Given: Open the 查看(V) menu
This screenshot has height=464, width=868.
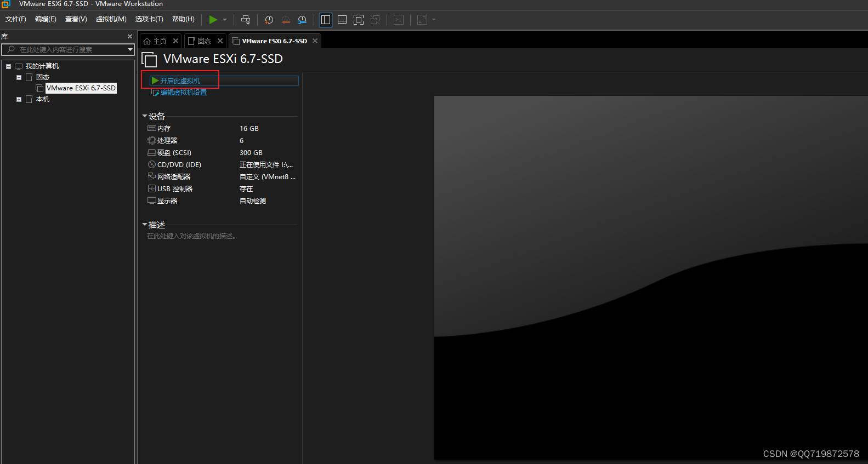Looking at the screenshot, I should pos(76,19).
